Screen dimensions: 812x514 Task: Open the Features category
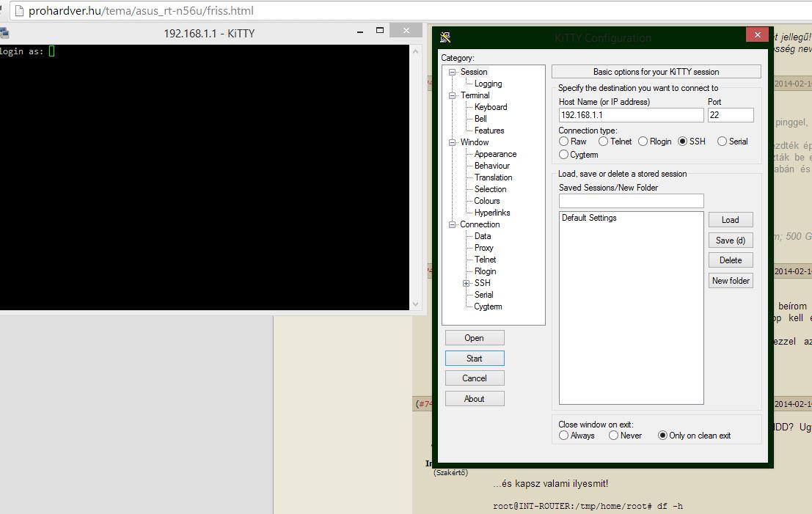point(489,131)
